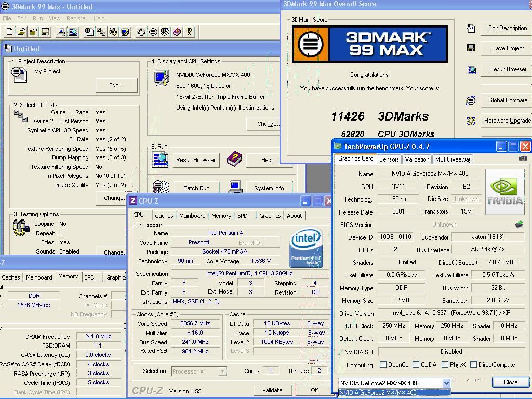
Task: Open the Run menu in 3DMark
Action: [37, 18]
